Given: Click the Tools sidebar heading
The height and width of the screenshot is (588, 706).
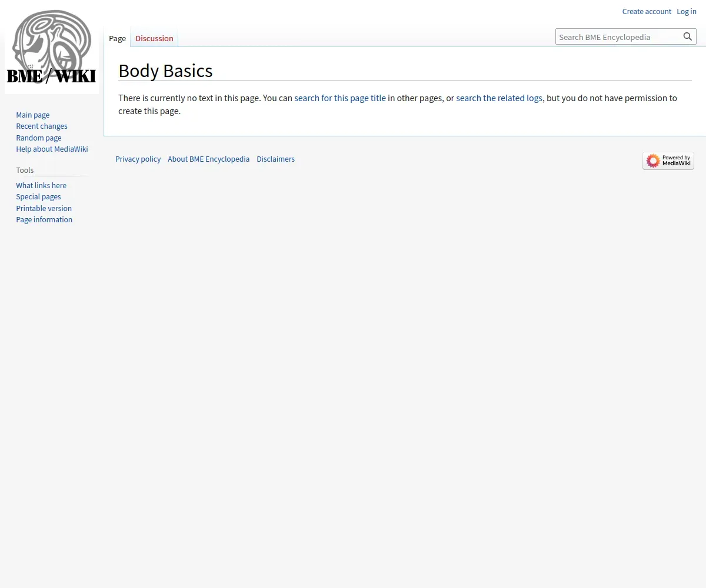Looking at the screenshot, I should 25,170.
